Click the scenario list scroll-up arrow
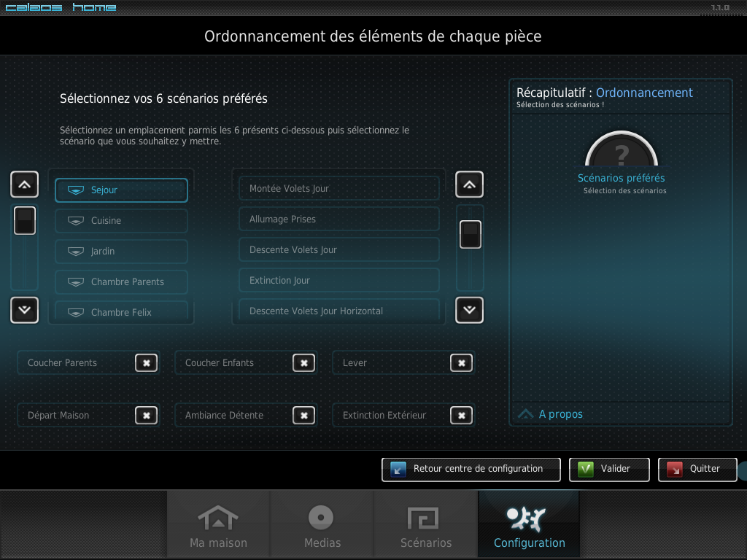747x560 pixels. pyautogui.click(x=469, y=184)
